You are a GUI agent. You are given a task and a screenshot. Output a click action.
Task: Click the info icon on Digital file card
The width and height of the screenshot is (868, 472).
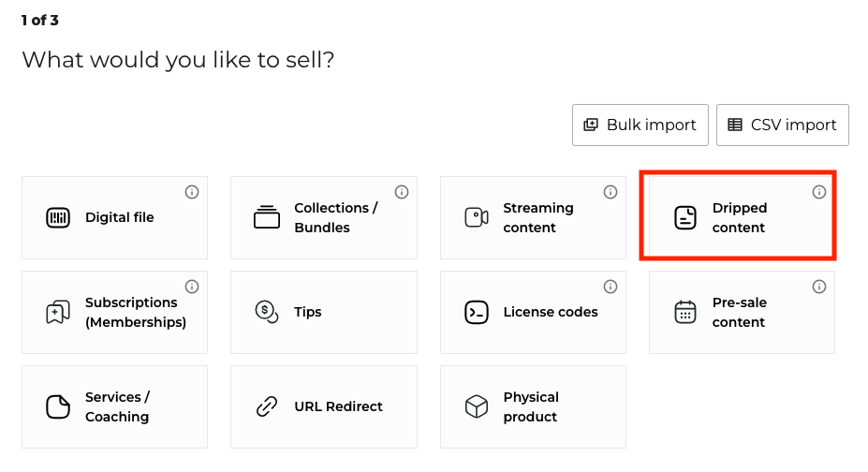(x=192, y=192)
